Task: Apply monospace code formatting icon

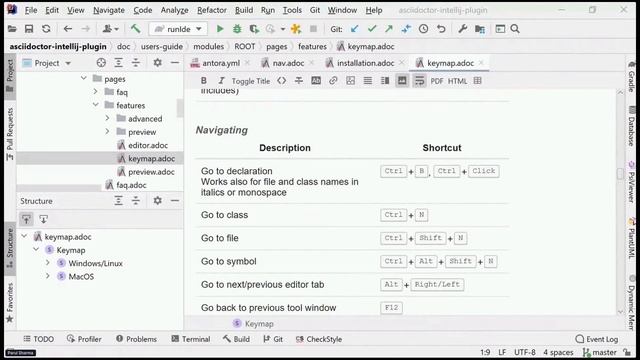Action: click(282, 81)
